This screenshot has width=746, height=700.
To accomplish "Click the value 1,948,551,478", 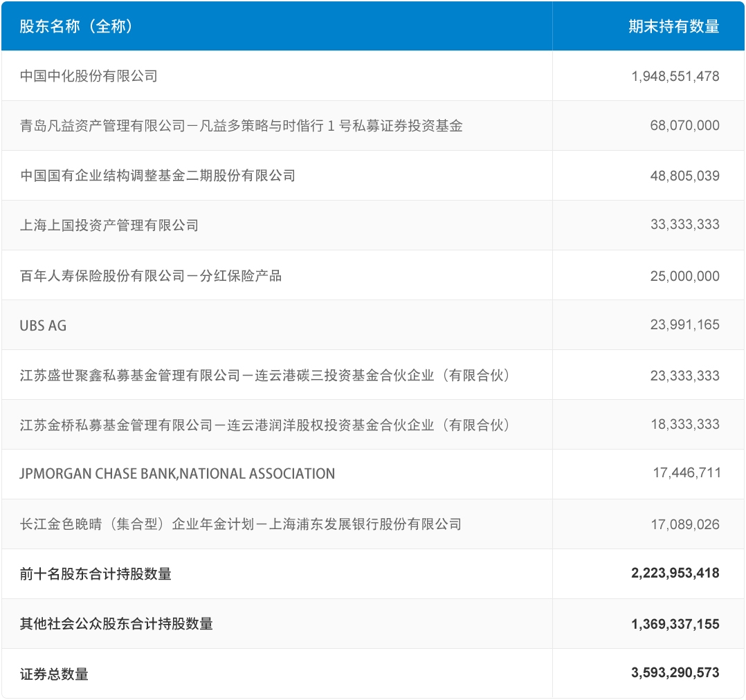I will [675, 76].
